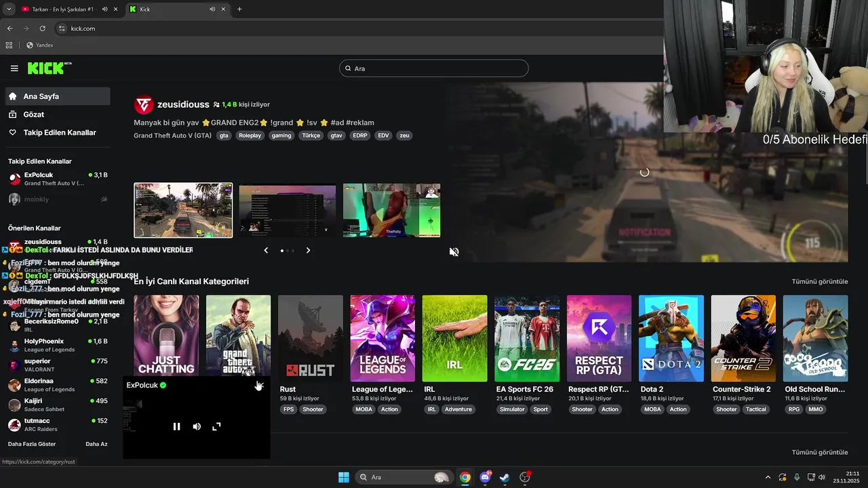Open zeusidiouss channel avatar
Viewport: 868px width, 488px height.
(143, 104)
